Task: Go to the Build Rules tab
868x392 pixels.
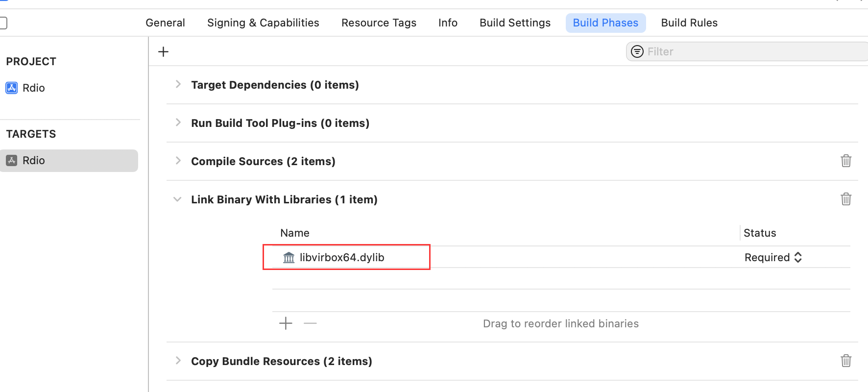Action: 689,23
